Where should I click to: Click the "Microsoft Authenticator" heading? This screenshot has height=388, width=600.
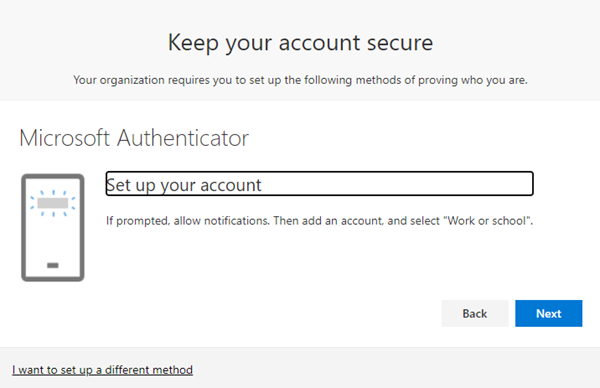[134, 138]
